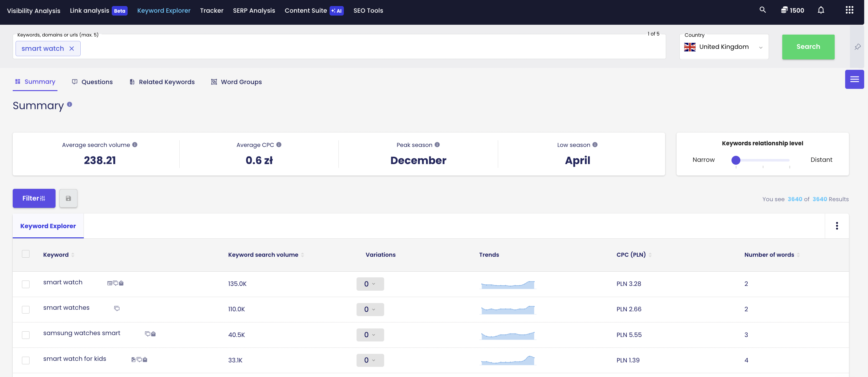
Task: Click the credits coins icon showing 1500
Action: (x=784, y=10)
